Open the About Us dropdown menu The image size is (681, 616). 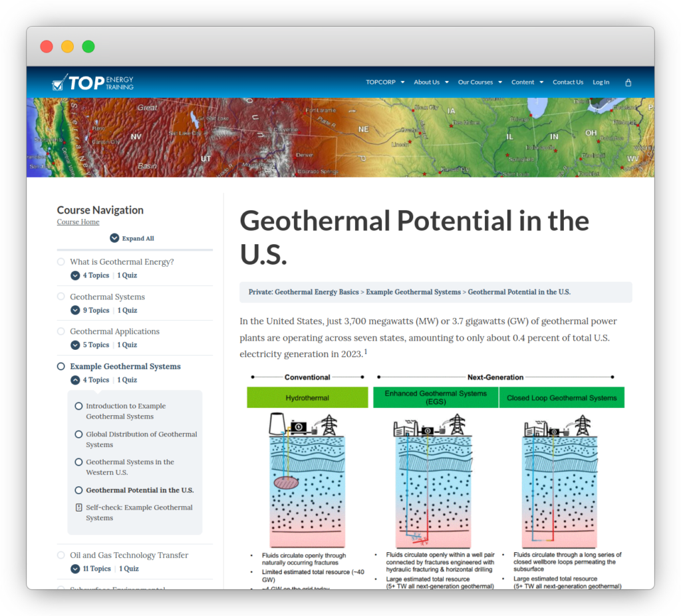[431, 82]
